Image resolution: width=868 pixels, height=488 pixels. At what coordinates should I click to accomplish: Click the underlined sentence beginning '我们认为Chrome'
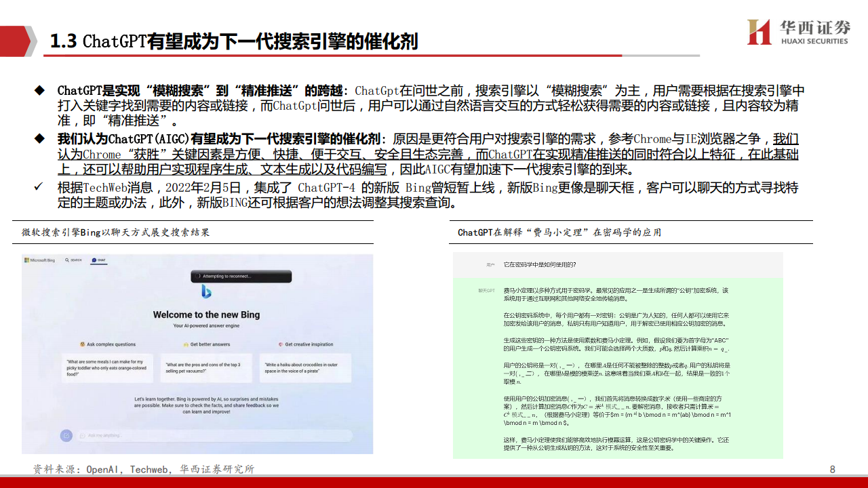[x=428, y=154]
